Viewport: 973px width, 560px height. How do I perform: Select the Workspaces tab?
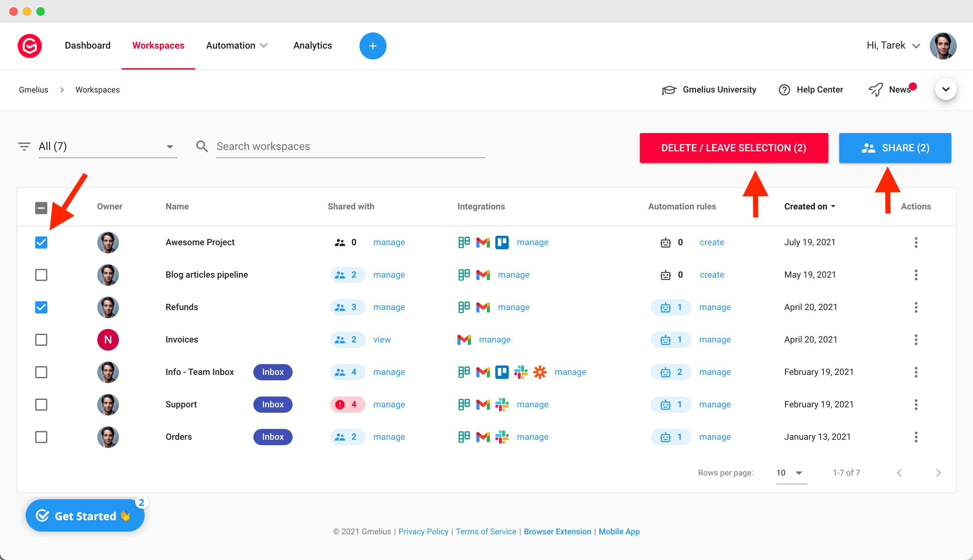158,45
